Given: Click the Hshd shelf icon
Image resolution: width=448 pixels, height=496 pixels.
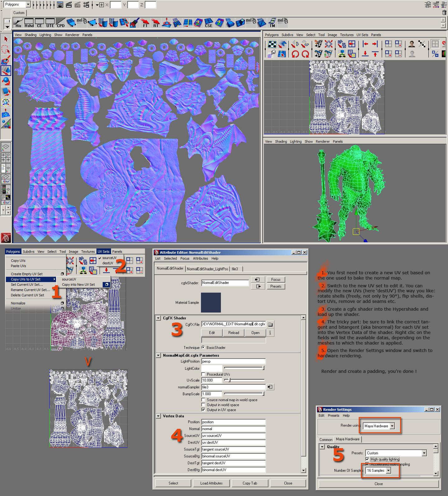Looking at the screenshot, I should tap(29, 23).
